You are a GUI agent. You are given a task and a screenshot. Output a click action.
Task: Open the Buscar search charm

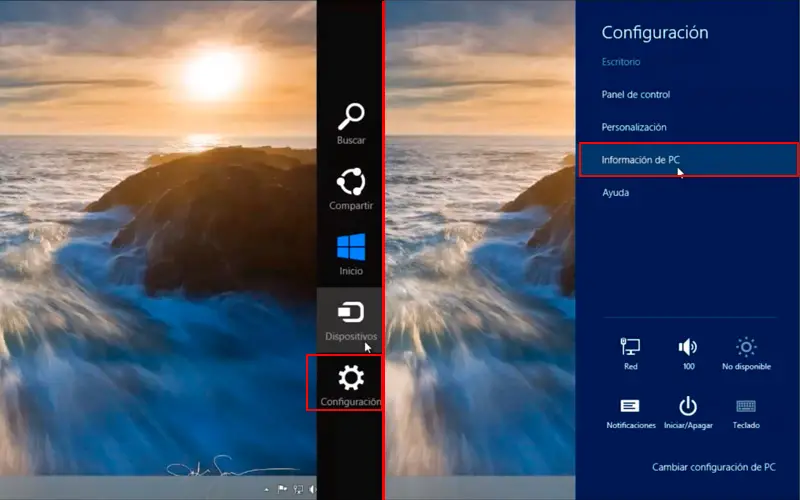coord(351,123)
